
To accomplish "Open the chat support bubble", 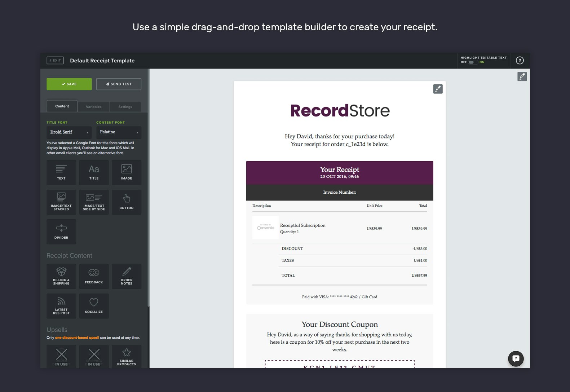I will click(516, 358).
